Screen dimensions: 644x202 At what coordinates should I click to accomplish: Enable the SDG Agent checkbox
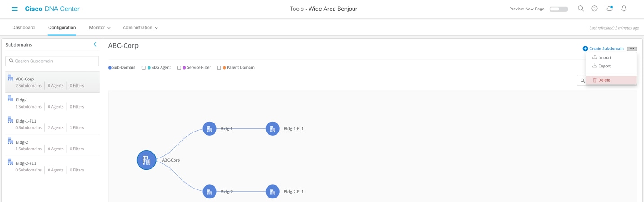click(143, 68)
